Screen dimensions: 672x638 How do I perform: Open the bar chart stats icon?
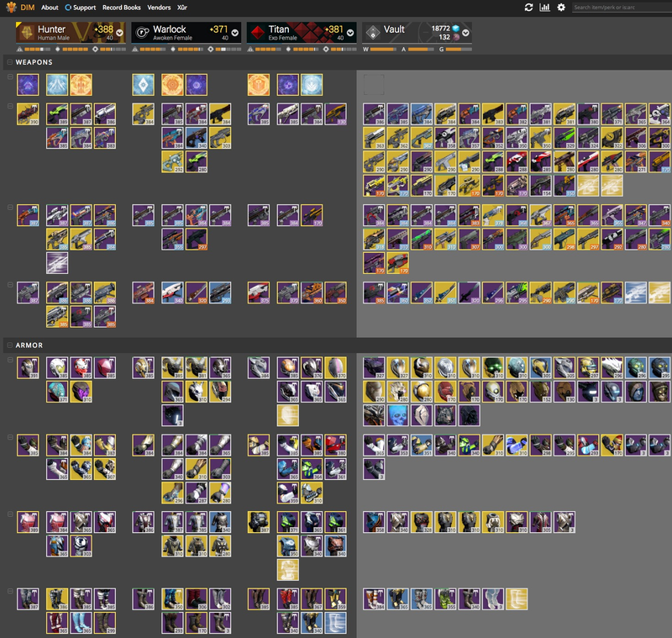[544, 8]
